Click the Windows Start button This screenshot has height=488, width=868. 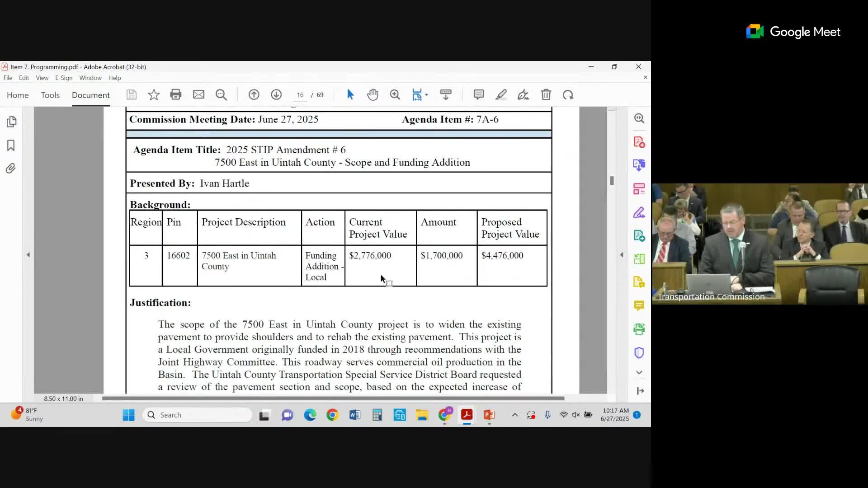[x=128, y=415]
